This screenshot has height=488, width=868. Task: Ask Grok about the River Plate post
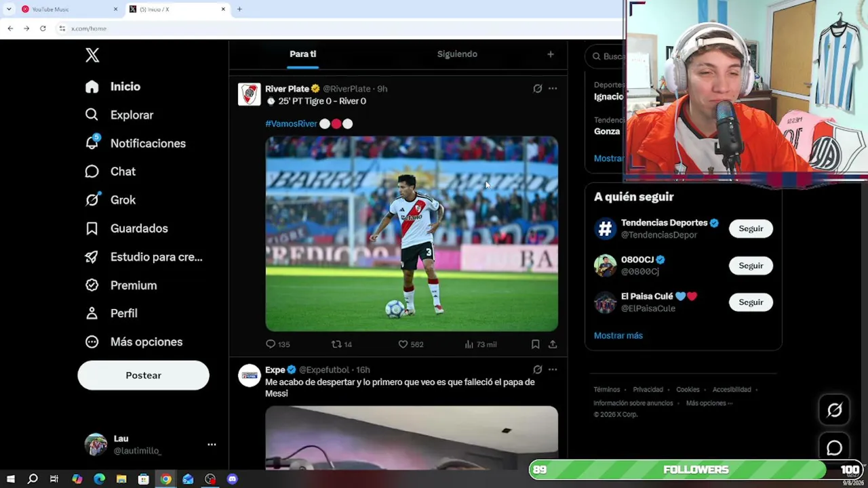coord(537,89)
